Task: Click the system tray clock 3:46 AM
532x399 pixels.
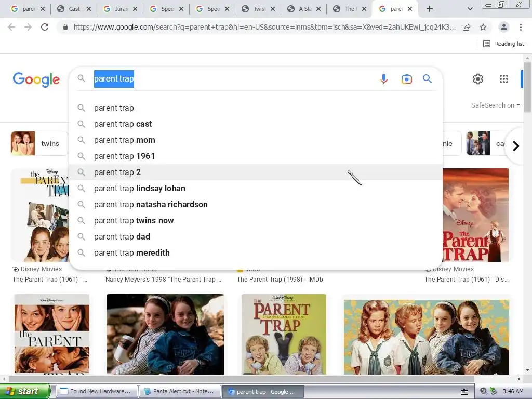Action: pyautogui.click(x=513, y=391)
